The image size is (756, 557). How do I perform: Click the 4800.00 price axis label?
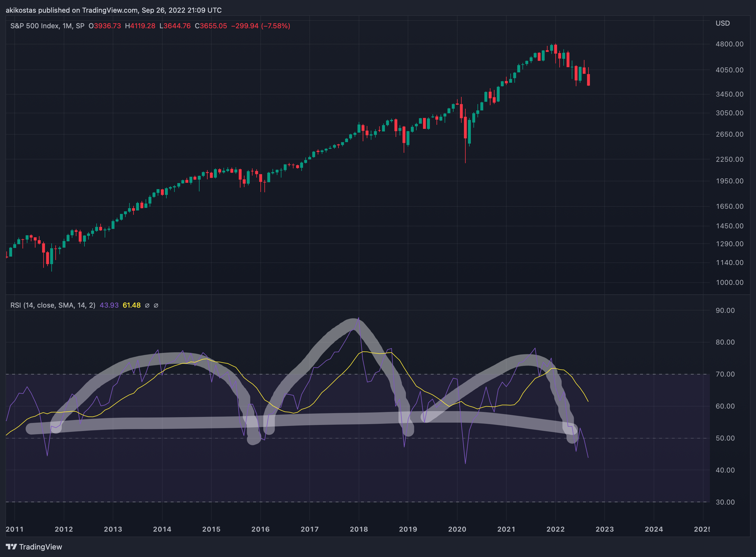coord(729,44)
